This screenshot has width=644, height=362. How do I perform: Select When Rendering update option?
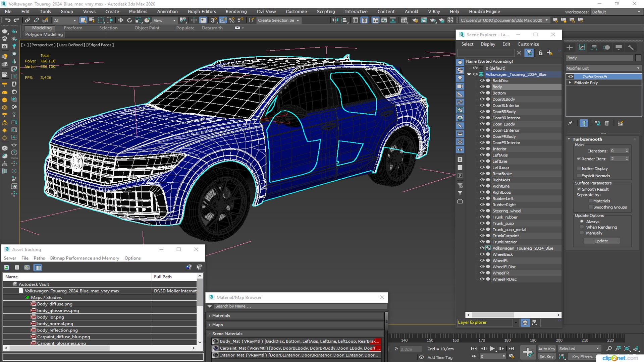pos(582,227)
